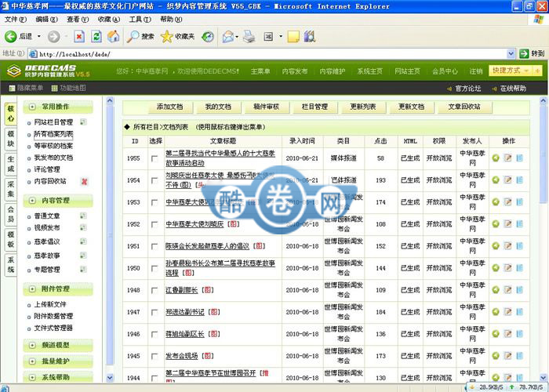
Task: Click green preview icon in row 1955
Action: coord(496,158)
